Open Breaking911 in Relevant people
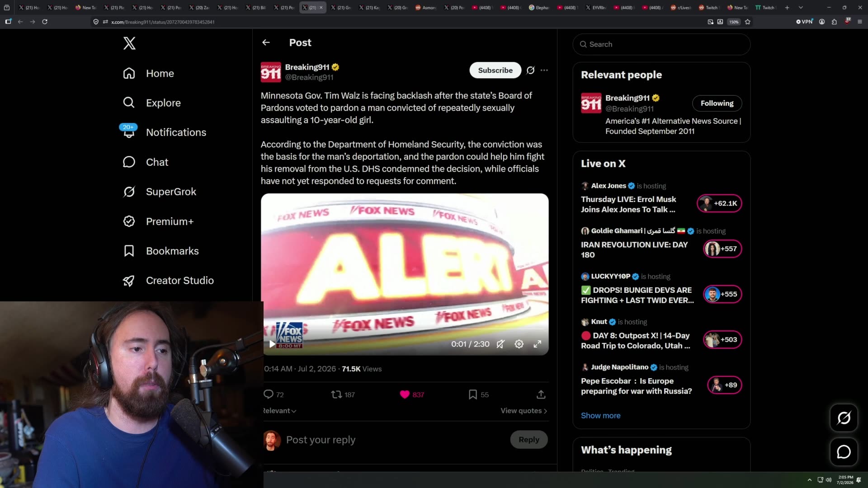This screenshot has height=488, width=868. coord(627,98)
